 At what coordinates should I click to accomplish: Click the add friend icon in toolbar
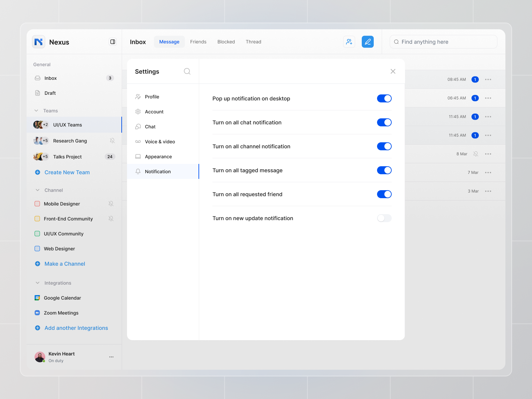pyautogui.click(x=349, y=42)
